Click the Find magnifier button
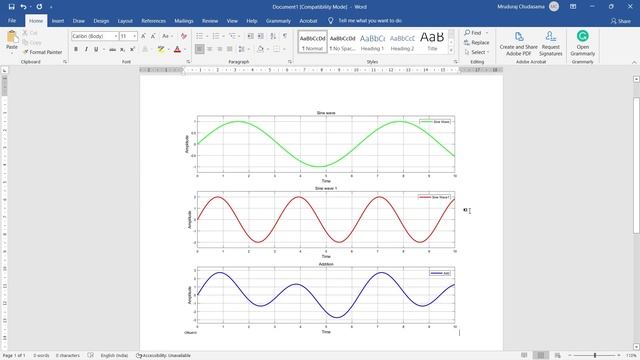This screenshot has height=360, width=640. click(473, 33)
